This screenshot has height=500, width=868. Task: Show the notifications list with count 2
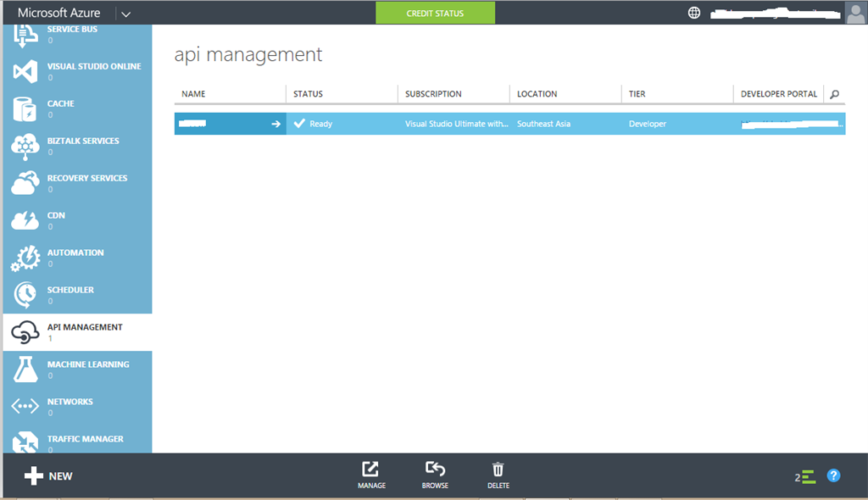(x=805, y=477)
